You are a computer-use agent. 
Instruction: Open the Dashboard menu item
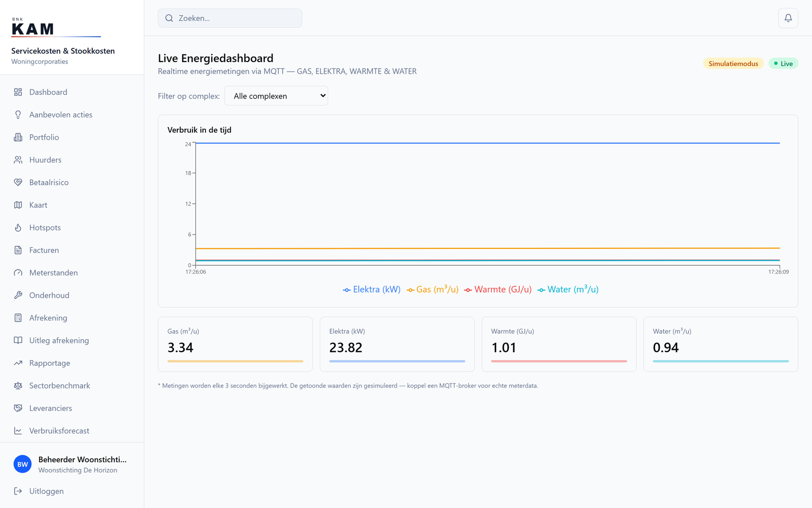pos(72,92)
